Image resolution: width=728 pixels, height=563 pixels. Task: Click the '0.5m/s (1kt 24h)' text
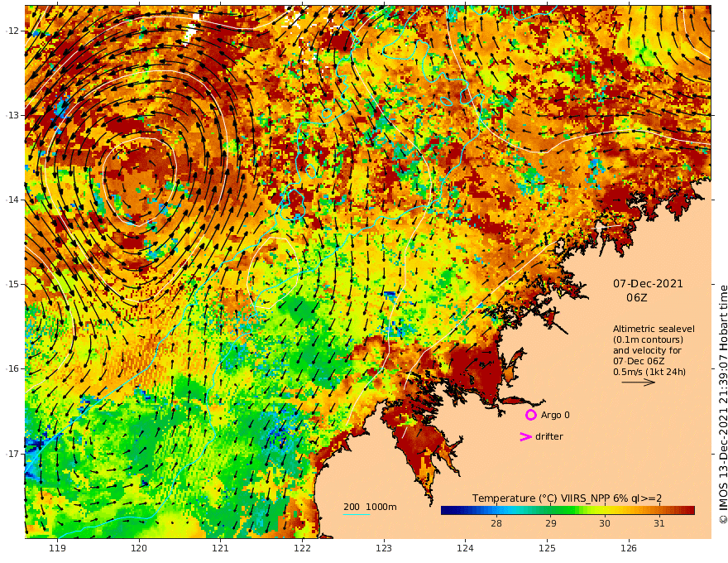click(x=649, y=372)
